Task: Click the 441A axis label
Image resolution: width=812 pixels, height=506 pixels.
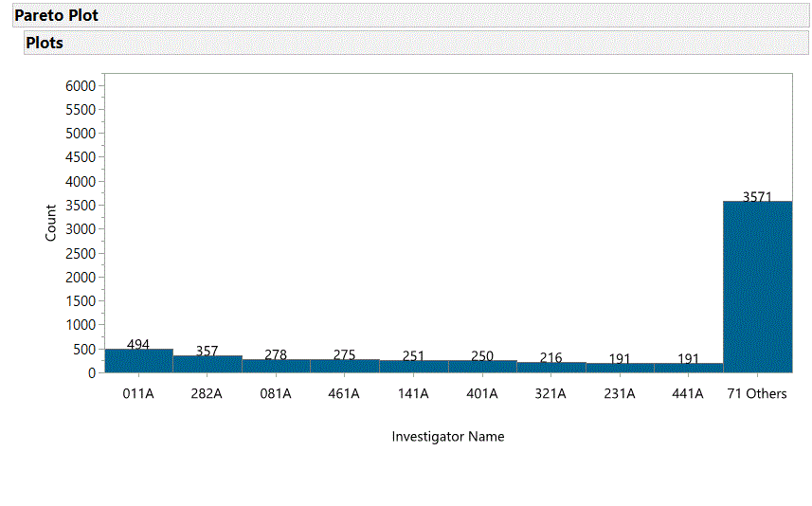Action: [x=688, y=393]
